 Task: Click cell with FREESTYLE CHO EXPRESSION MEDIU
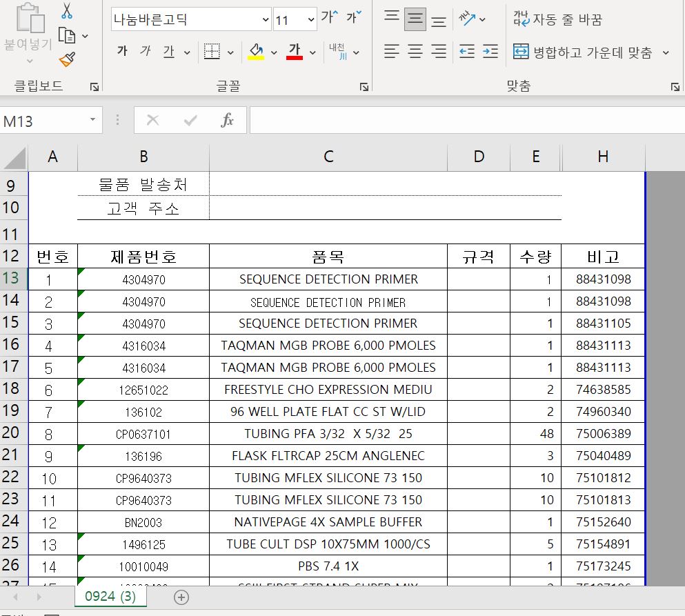tap(328, 389)
